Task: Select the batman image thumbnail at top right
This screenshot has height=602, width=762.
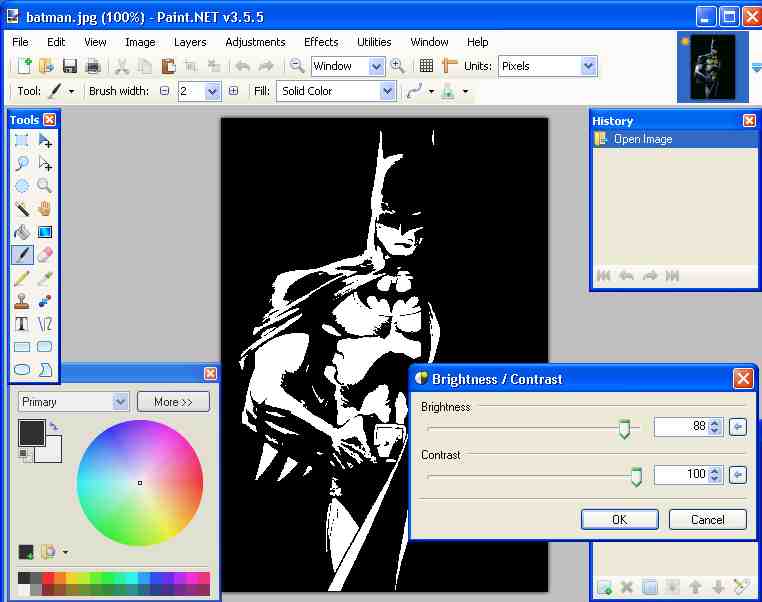Action: click(x=712, y=67)
